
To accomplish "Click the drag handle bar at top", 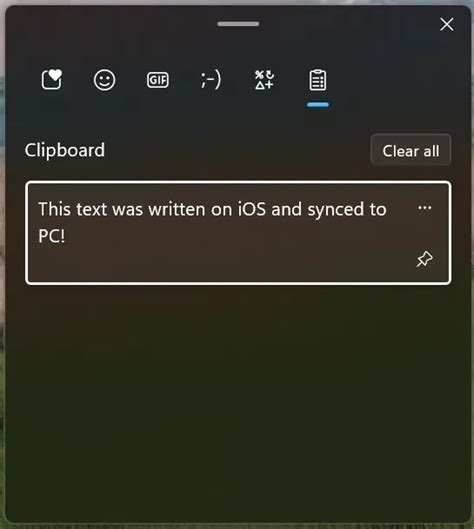I will (238, 24).
